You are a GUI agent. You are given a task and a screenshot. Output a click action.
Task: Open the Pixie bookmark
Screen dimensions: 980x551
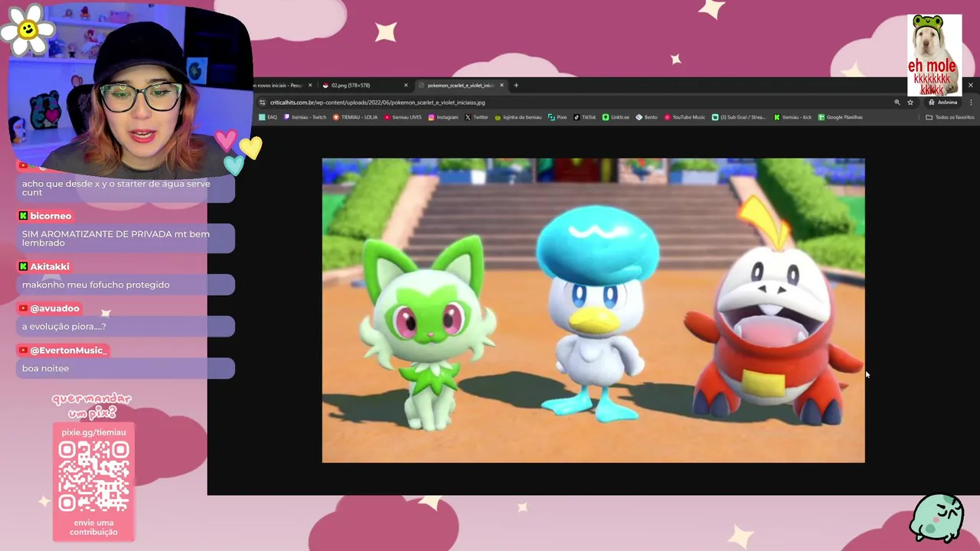point(557,117)
